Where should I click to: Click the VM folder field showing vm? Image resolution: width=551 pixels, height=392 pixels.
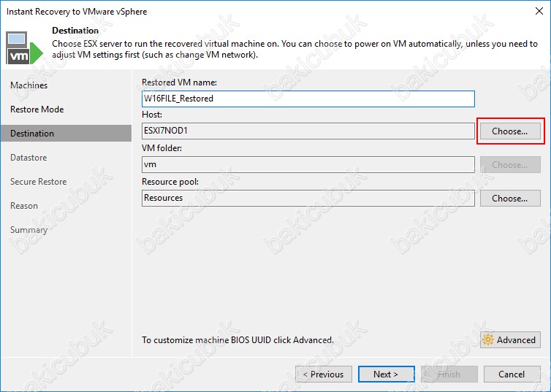coord(308,164)
